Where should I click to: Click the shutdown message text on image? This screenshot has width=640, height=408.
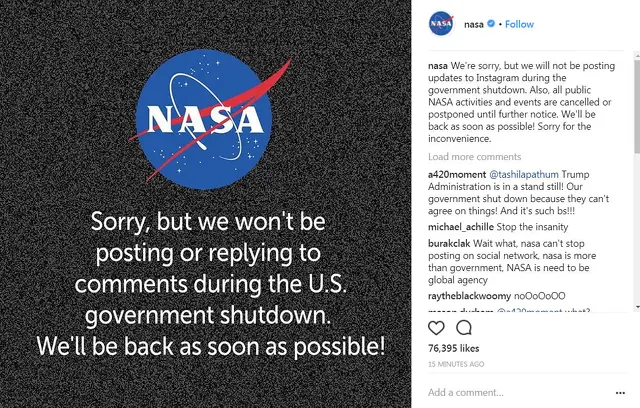(210, 283)
